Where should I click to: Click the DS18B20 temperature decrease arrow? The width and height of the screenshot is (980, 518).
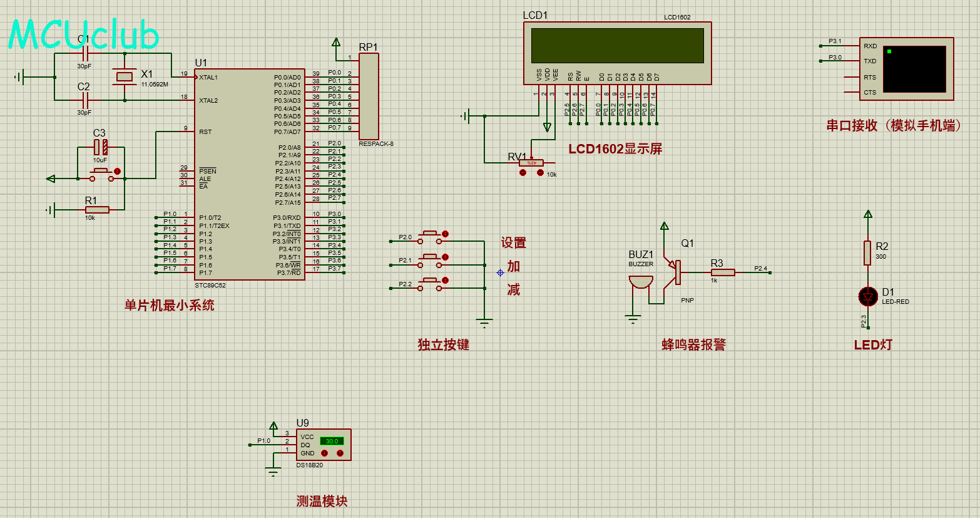(x=325, y=453)
